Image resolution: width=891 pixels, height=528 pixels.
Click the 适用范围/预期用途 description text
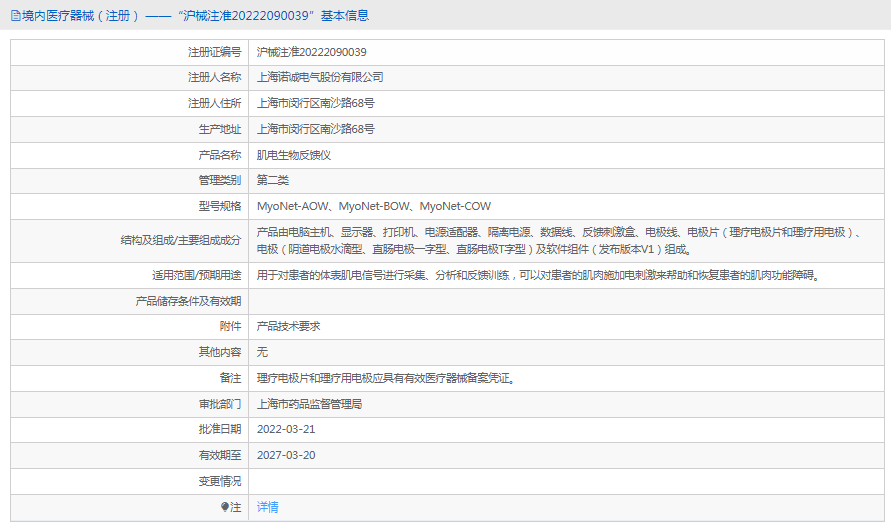pos(538,275)
